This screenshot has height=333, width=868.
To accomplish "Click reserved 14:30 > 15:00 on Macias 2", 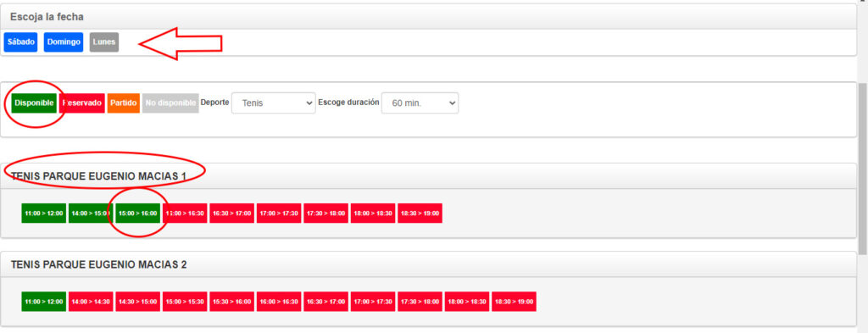I will pyautogui.click(x=138, y=302).
